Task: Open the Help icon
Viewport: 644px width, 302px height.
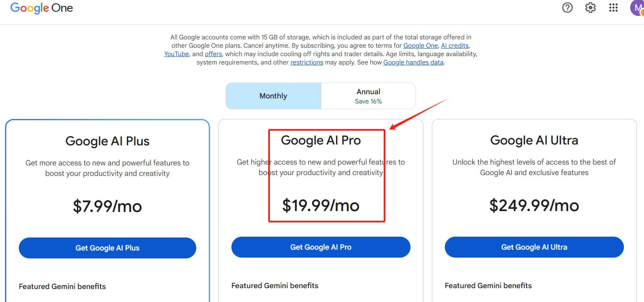Action: [567, 8]
